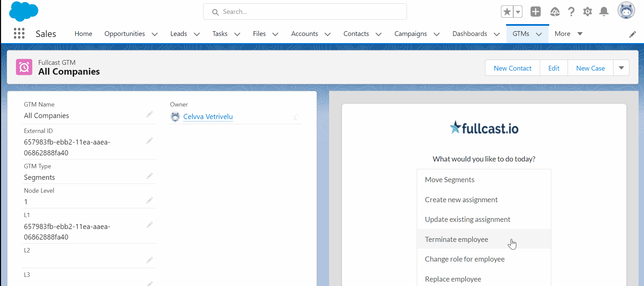Open the Leads tab

[x=179, y=34]
